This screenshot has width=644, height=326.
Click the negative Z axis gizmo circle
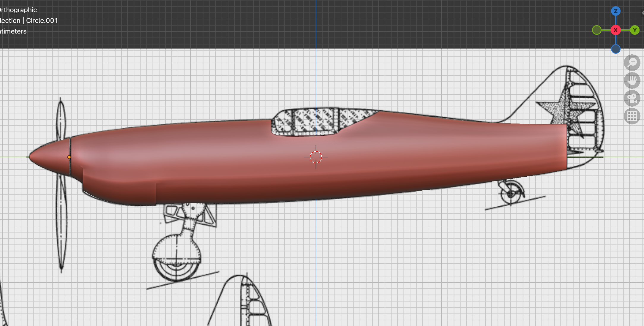coord(615,49)
